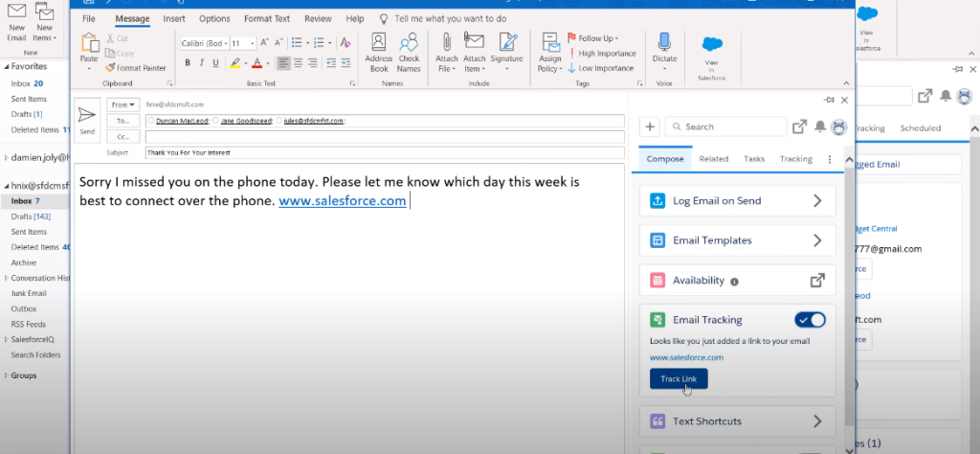Switch to the Insert ribbon tab
The height and width of the screenshot is (454, 980).
click(x=174, y=18)
